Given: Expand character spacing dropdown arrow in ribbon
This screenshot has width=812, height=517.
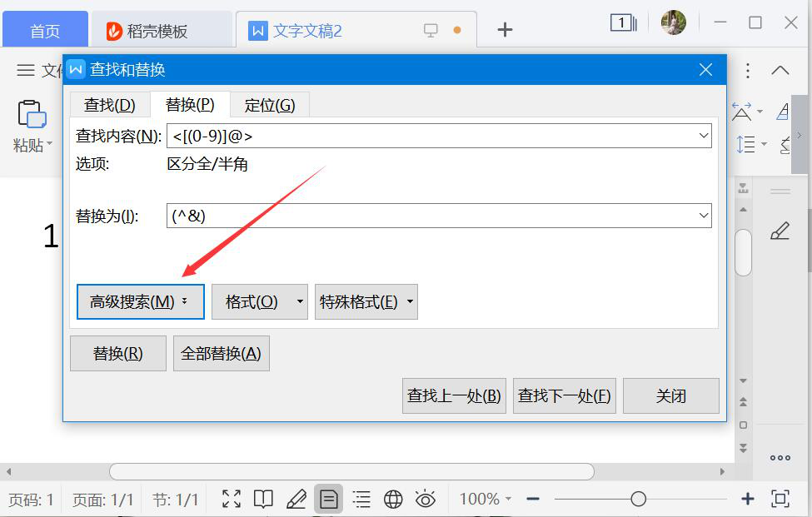Looking at the screenshot, I should (x=760, y=112).
